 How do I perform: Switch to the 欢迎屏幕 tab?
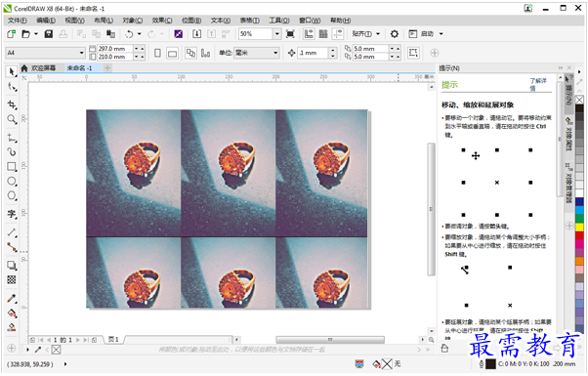pos(43,67)
